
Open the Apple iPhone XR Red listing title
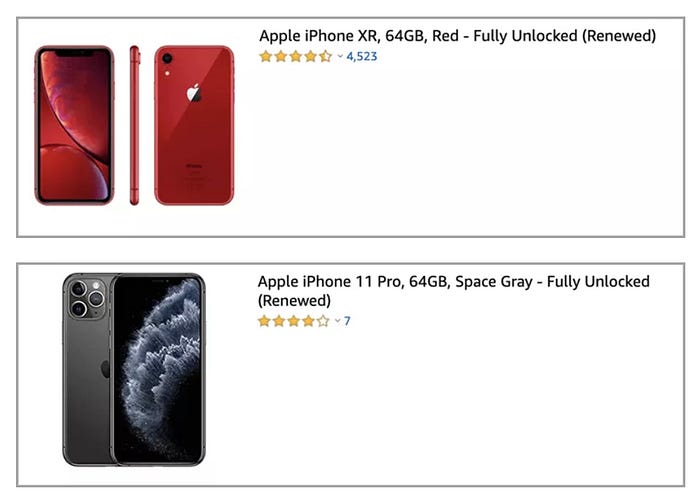(457, 36)
